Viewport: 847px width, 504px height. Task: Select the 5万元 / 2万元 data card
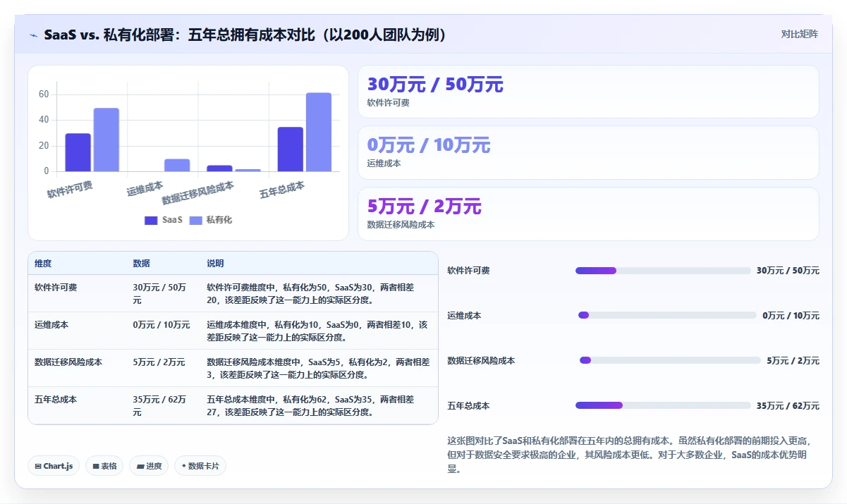[588, 214]
